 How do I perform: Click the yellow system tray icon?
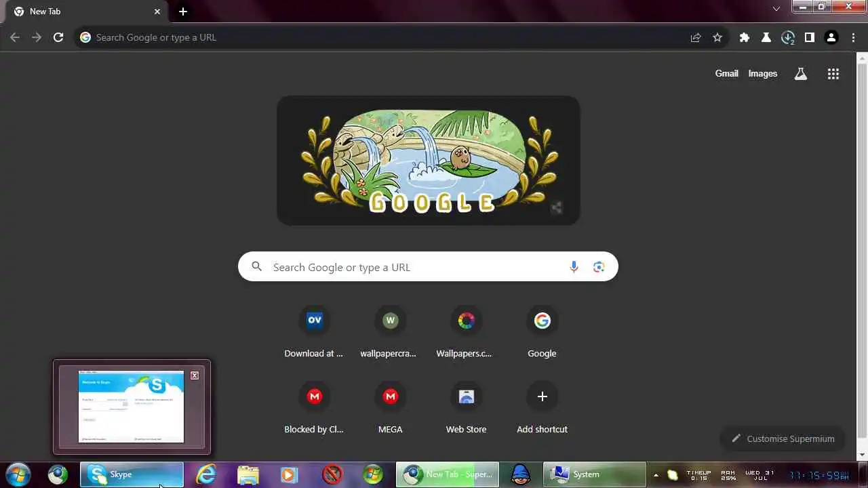[673, 475]
